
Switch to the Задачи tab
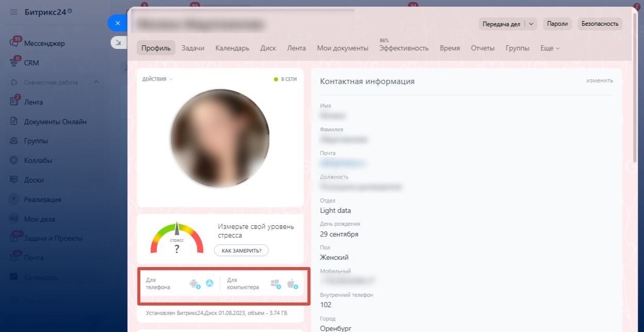point(193,48)
